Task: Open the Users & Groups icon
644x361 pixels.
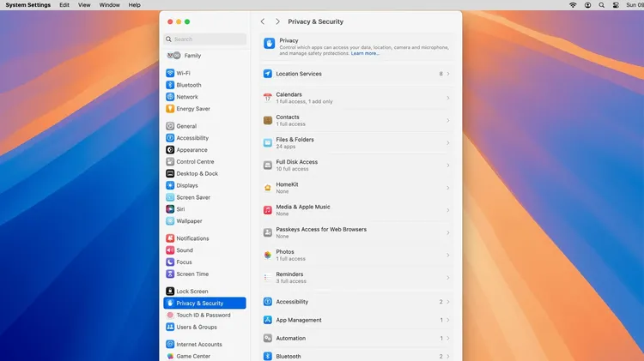Action: pyautogui.click(x=170, y=327)
